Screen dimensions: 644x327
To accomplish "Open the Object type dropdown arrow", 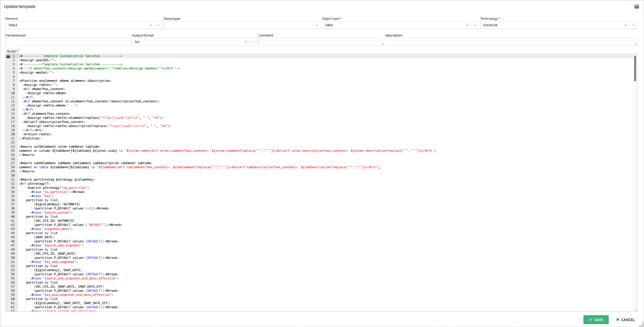I will (x=475, y=25).
